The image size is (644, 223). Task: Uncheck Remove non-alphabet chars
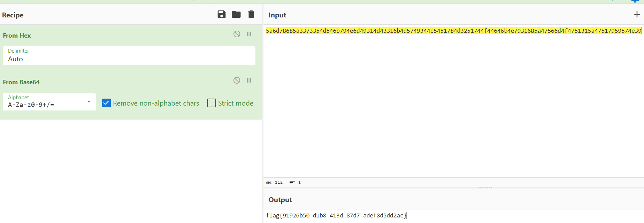[106, 103]
